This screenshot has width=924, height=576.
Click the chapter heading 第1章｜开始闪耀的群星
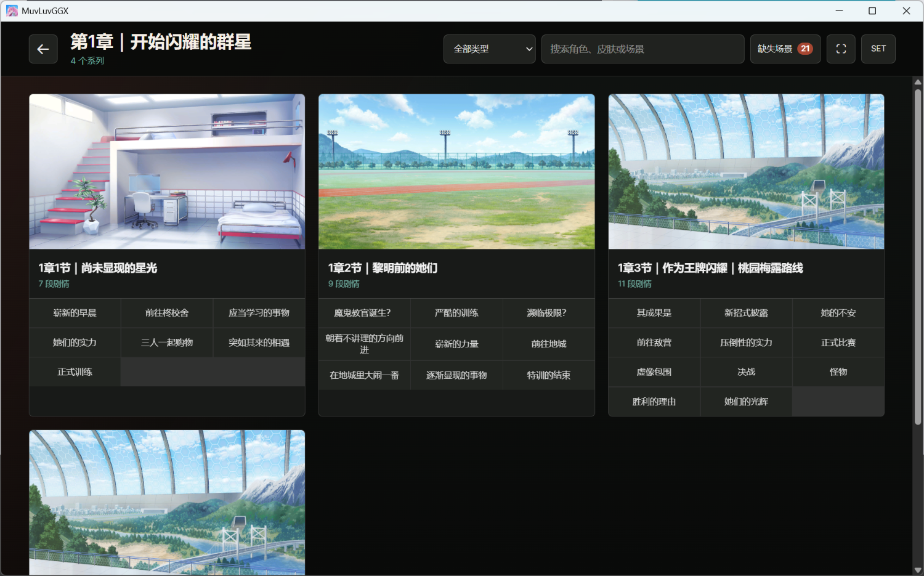coord(161,42)
